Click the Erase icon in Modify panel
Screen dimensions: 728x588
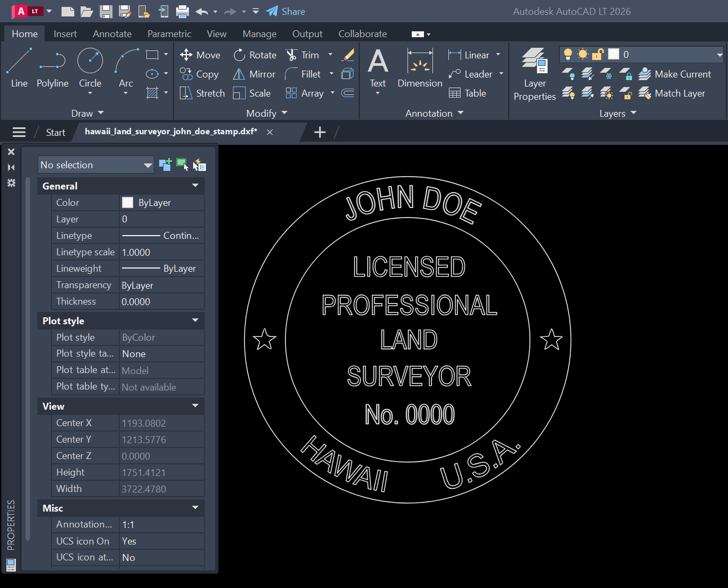(x=348, y=55)
